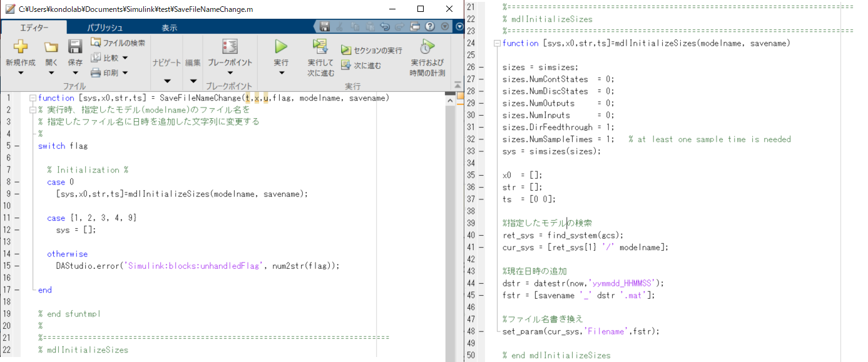Image resolution: width=868 pixels, height=362 pixels.
Task: Open Help via the question mark icon
Action: pos(430,27)
